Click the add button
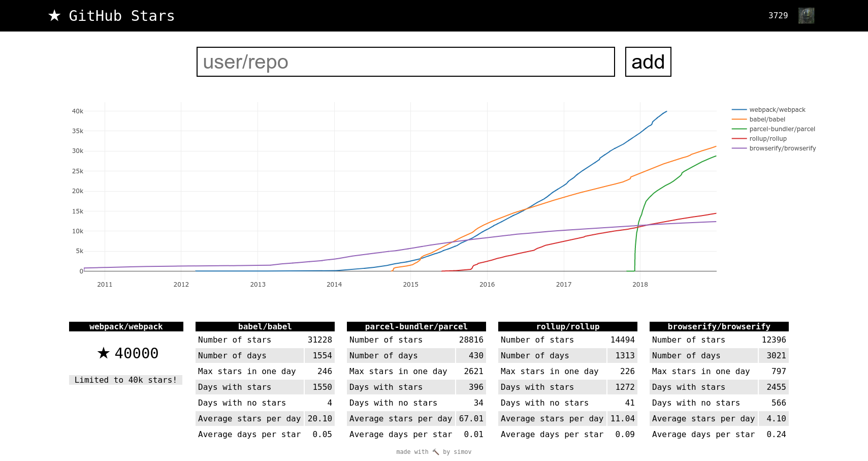The image size is (868, 461). 648,62
